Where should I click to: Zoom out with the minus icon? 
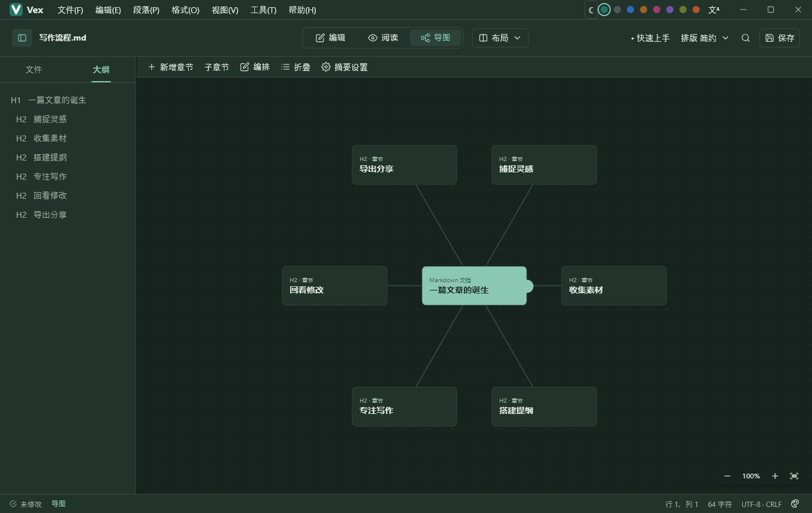(x=727, y=476)
